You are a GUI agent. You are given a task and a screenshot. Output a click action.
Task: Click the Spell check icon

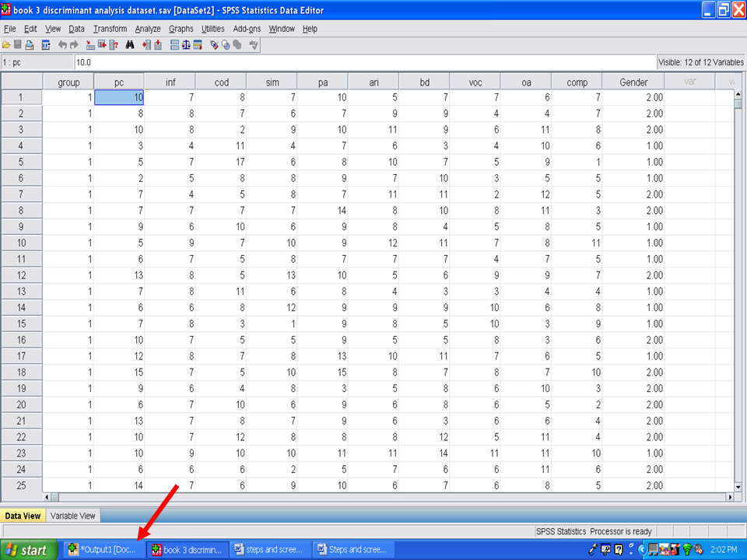click(254, 45)
